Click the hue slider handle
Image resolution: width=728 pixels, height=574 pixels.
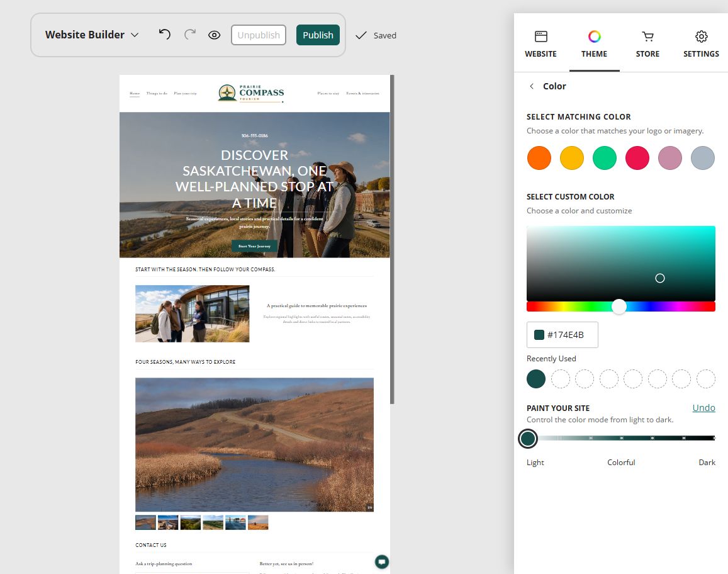coord(619,307)
